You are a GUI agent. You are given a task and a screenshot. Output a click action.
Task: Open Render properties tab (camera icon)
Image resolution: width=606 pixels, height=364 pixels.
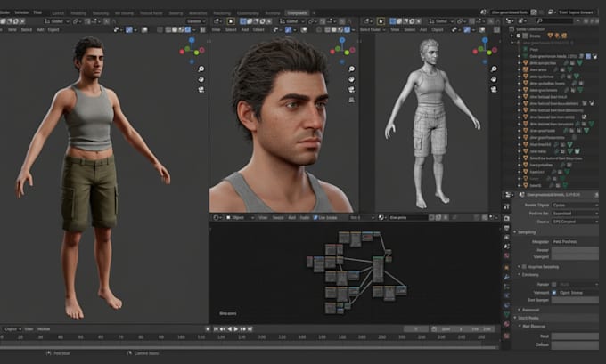tap(507, 218)
